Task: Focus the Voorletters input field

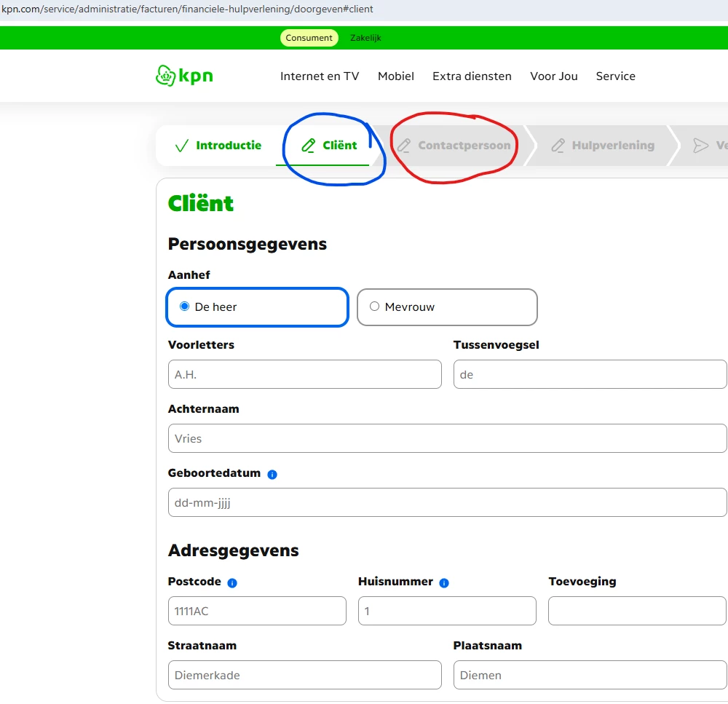Action: [304, 374]
